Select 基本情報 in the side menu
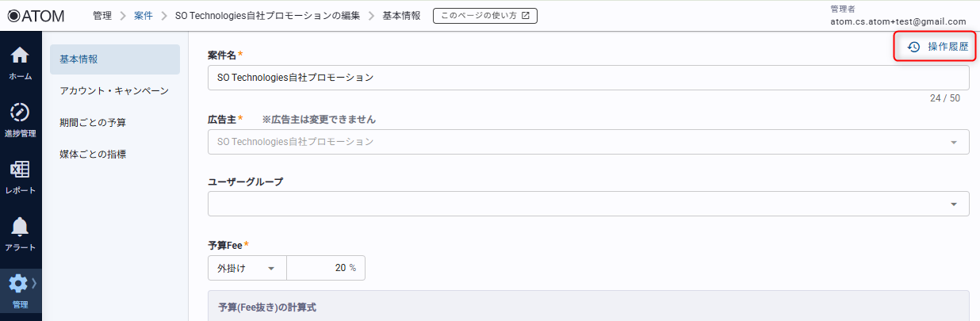 (x=114, y=59)
